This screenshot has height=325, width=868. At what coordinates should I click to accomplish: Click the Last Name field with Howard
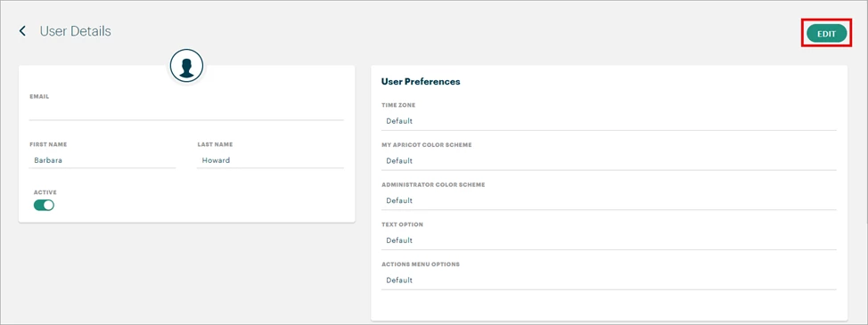click(270, 160)
